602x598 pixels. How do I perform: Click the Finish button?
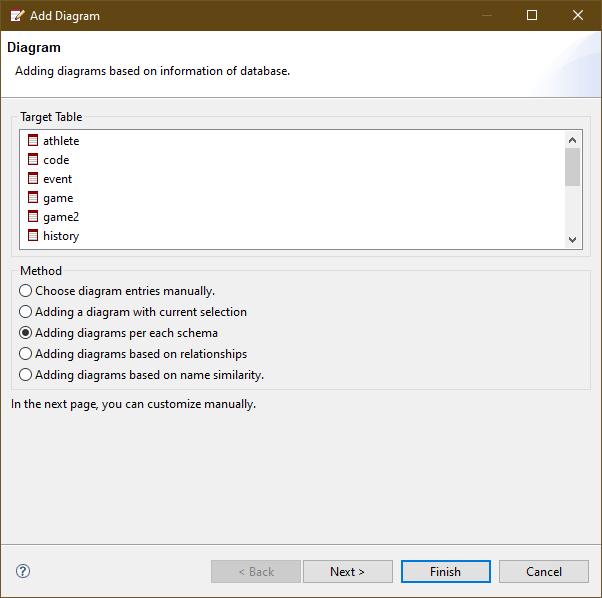[445, 572]
